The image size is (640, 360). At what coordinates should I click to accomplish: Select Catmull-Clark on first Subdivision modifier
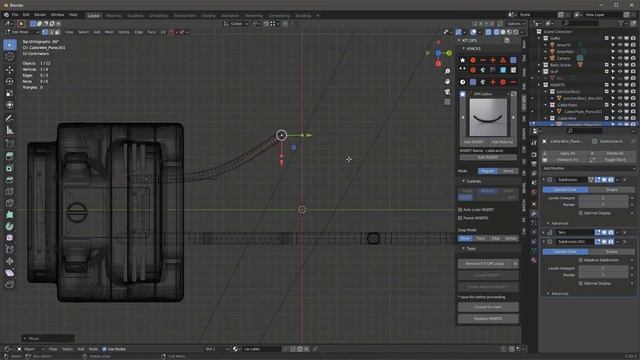tap(565, 190)
